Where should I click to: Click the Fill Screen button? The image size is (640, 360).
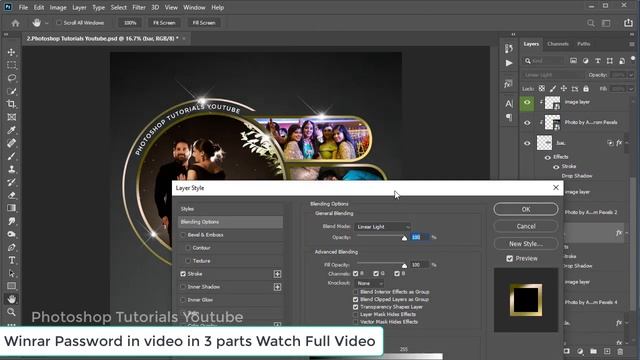pyautogui.click(x=204, y=23)
